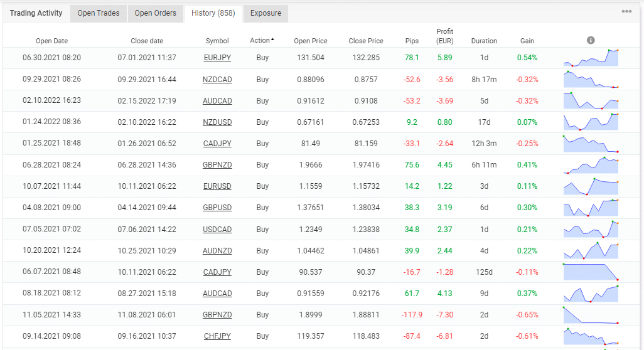Sort by Duration column header
Image resolution: width=644 pixels, height=350 pixels.
tap(484, 41)
